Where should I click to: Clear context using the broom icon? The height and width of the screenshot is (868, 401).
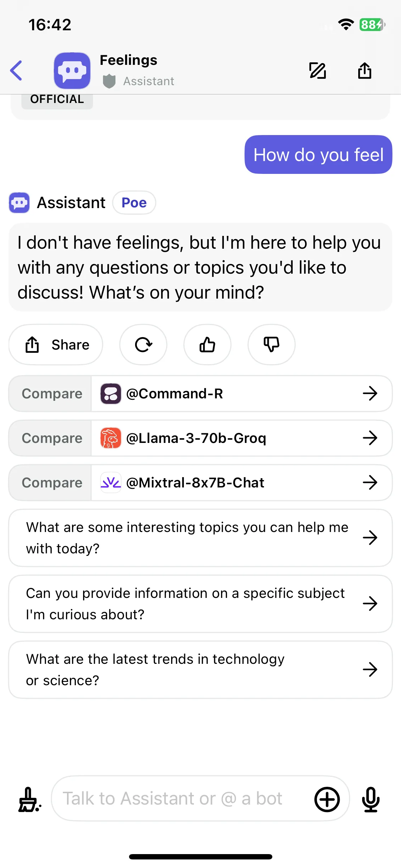29,799
